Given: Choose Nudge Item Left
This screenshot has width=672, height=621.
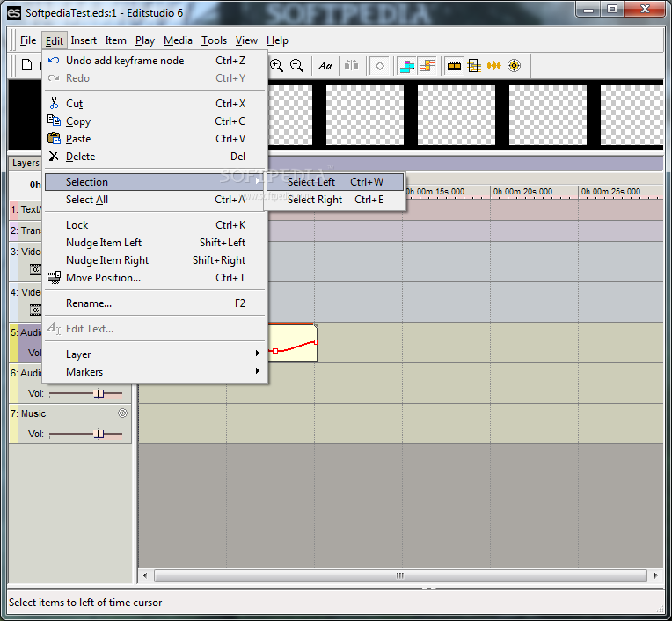Looking at the screenshot, I should click(x=155, y=243).
